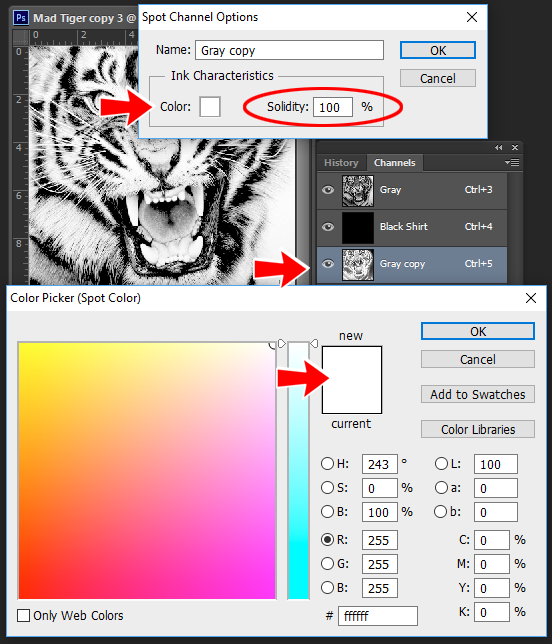This screenshot has width=552, height=644.
Task: Open the Channels panel flyout menu icon
Action: (512, 162)
